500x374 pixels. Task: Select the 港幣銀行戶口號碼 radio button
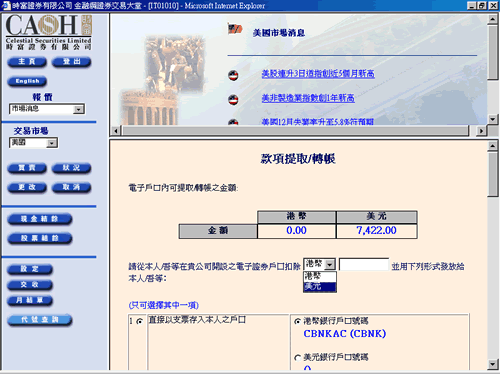(x=297, y=322)
